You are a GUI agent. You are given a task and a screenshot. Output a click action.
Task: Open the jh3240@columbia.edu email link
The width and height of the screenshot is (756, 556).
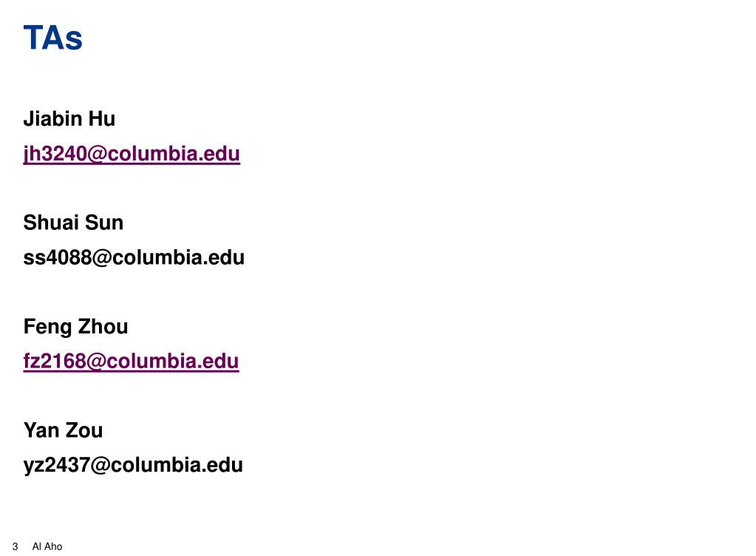pos(132,154)
